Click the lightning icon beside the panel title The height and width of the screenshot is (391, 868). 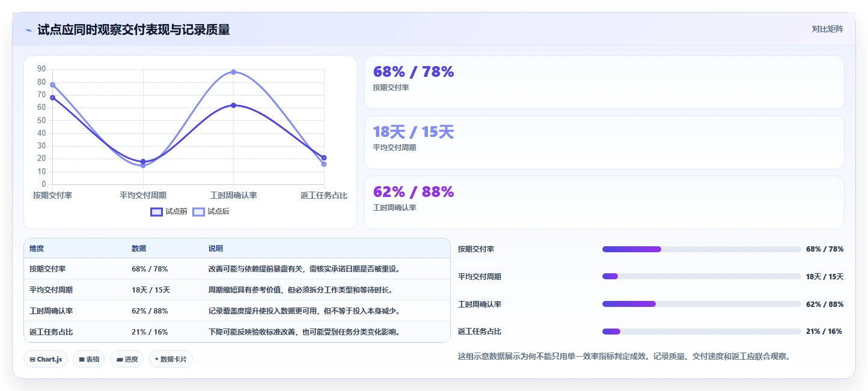28,30
